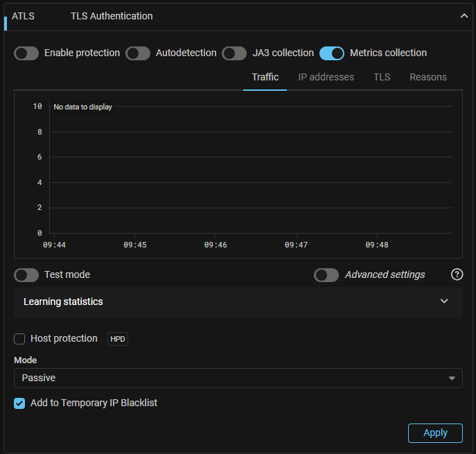Select the Traffic tab
This screenshot has height=454, width=476.
click(265, 77)
